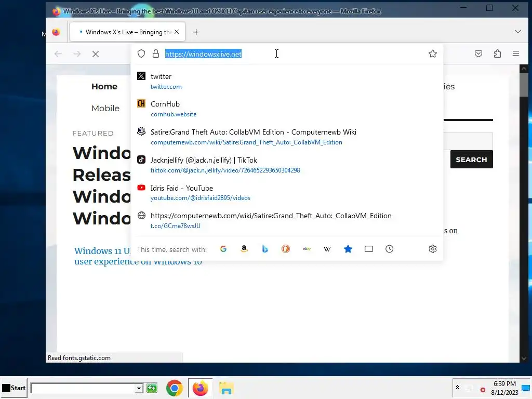The height and width of the screenshot is (399, 532).
Task: Go forward one page
Action: pyautogui.click(x=77, y=54)
